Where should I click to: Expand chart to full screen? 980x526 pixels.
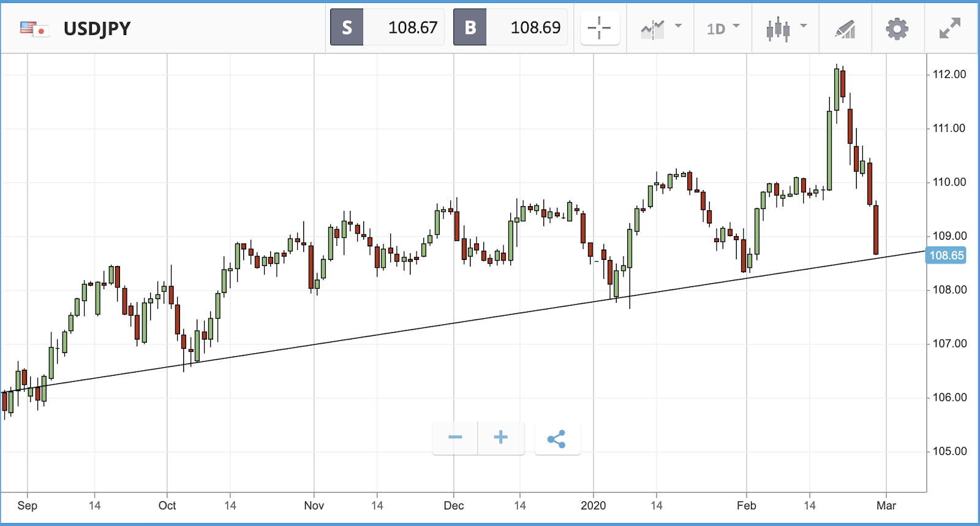point(949,28)
